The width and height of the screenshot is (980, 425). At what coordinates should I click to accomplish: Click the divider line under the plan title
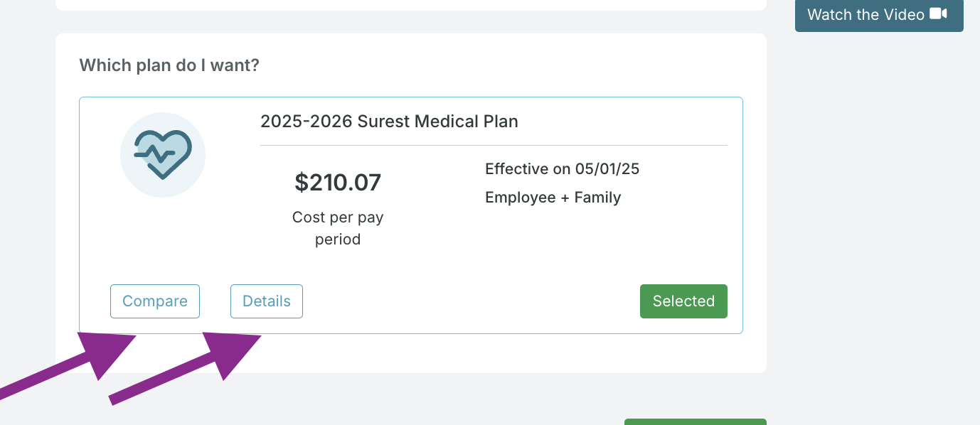coord(494,145)
